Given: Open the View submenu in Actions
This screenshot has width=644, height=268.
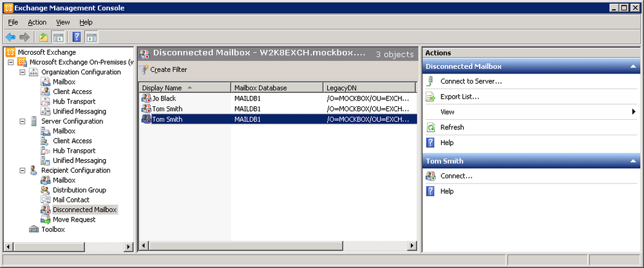Looking at the screenshot, I should pyautogui.click(x=634, y=112).
